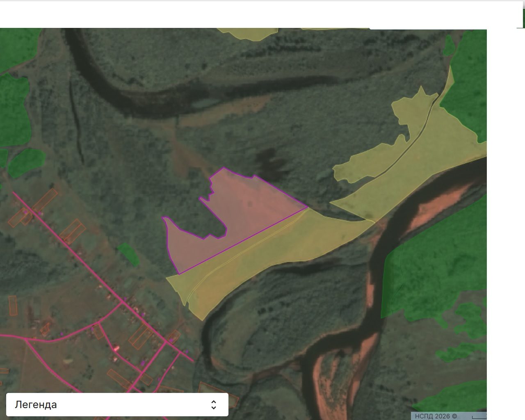
Task: Expand the Легенда dropdown panel
Action: click(x=117, y=405)
